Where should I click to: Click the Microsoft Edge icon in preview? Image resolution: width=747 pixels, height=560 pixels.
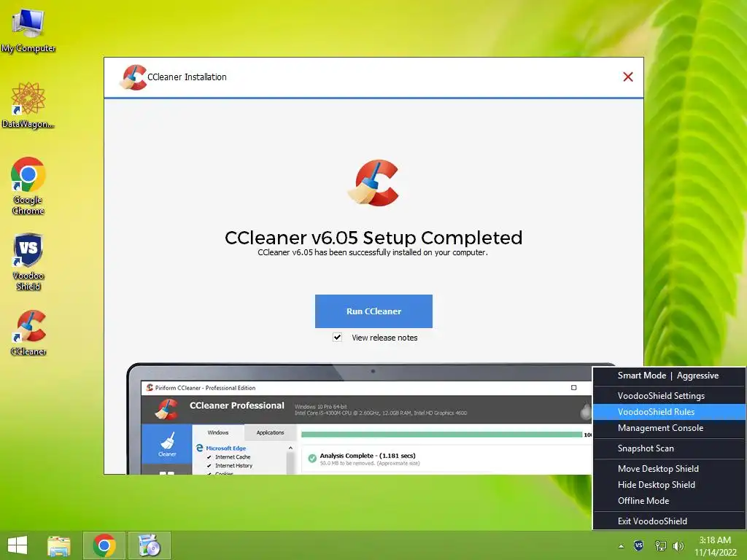tap(200, 448)
